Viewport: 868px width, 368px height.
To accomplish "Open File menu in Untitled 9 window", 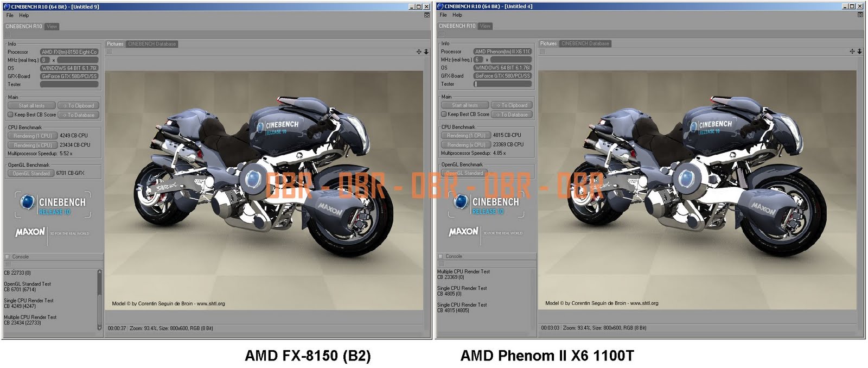I will 10,15.
